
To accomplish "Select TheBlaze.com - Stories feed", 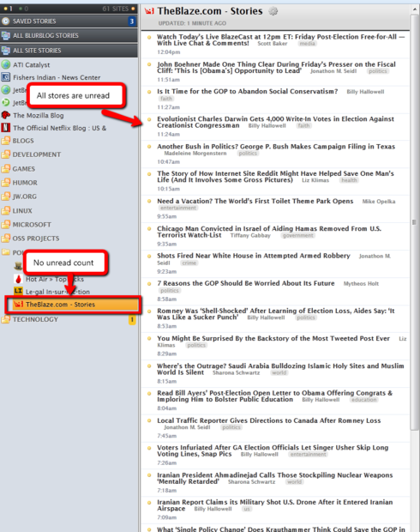I will [73, 304].
